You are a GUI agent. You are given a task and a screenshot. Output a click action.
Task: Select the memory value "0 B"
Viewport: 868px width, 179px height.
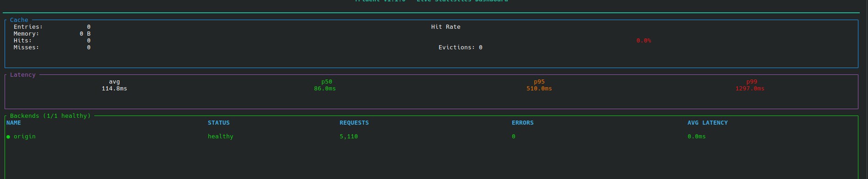85,34
